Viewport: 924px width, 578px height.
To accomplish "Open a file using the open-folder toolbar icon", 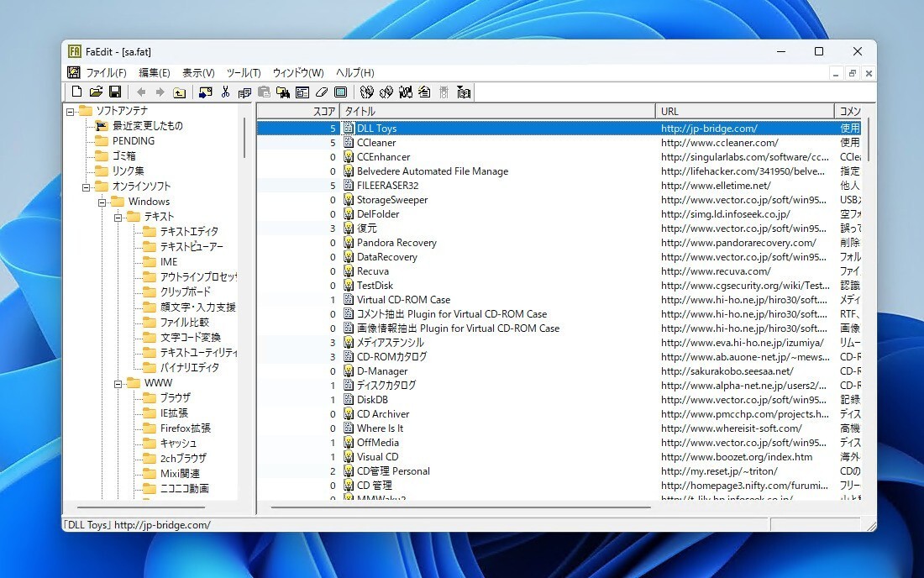I will pos(96,92).
